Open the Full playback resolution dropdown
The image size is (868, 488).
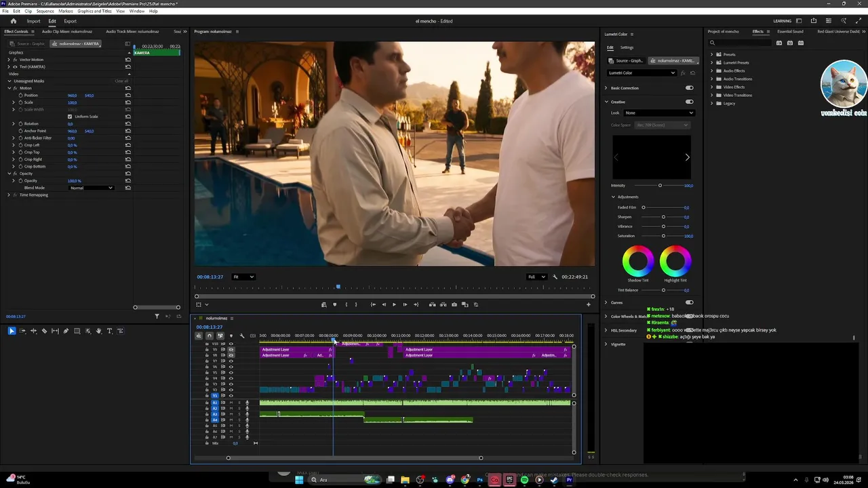[x=536, y=277]
